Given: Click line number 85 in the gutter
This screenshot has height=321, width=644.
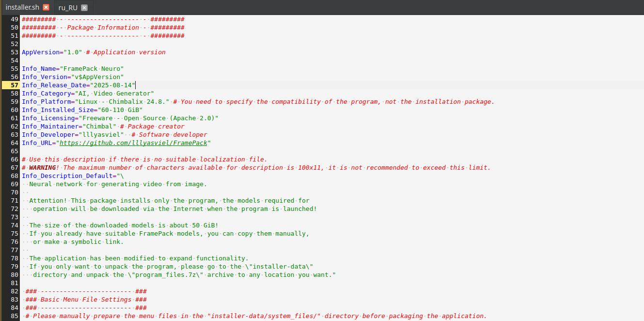Looking at the screenshot, I should click(x=14, y=316).
